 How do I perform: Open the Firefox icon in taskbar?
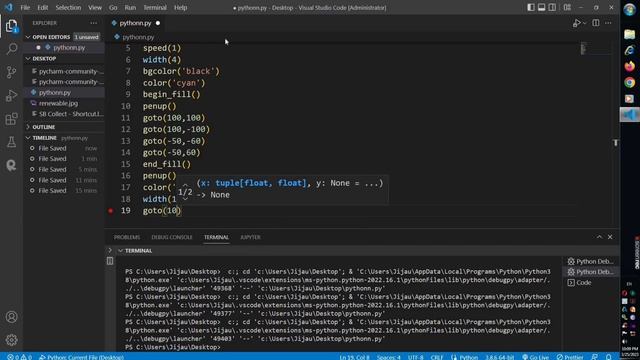pos(629,66)
